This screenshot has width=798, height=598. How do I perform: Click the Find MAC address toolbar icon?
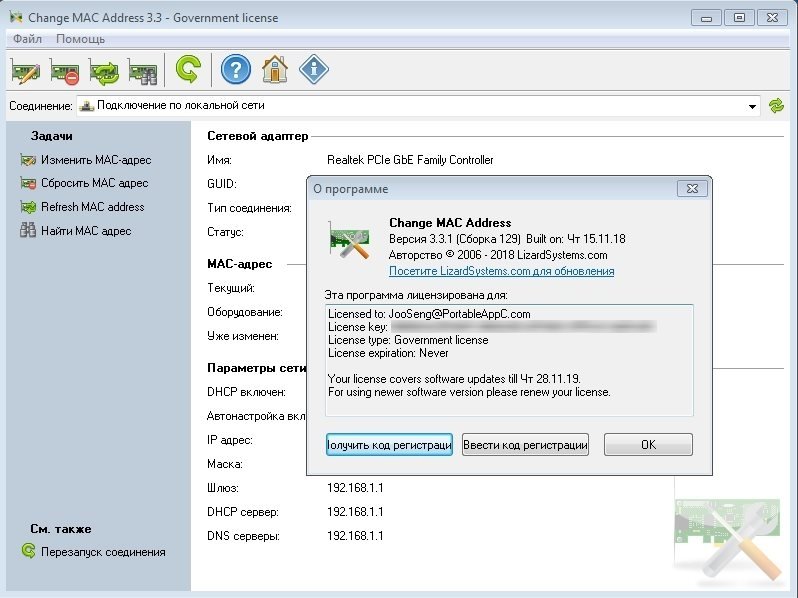[142, 71]
